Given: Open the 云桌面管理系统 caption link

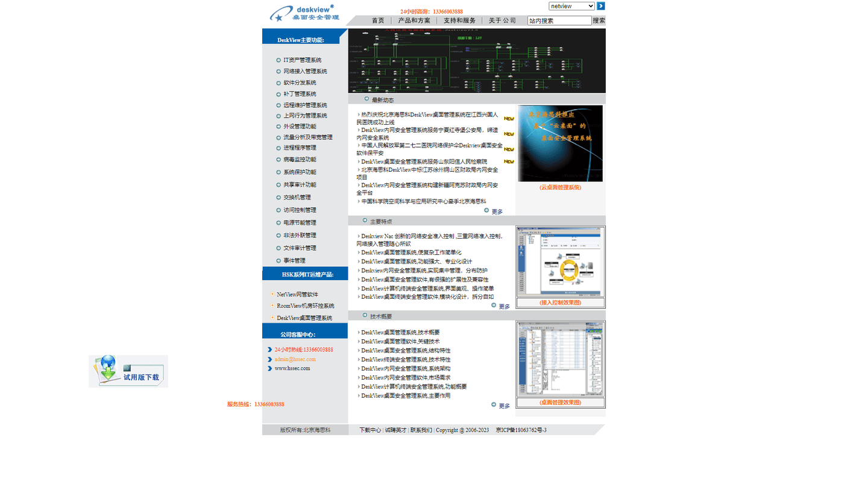Looking at the screenshot, I should point(560,187).
